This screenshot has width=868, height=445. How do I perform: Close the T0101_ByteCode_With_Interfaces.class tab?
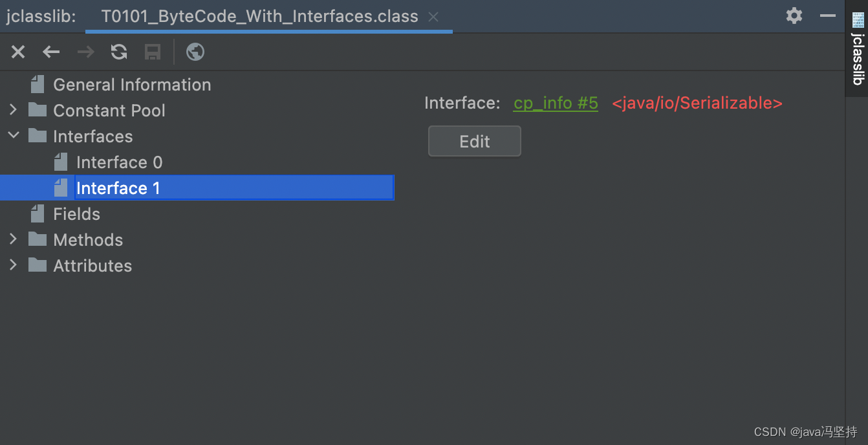433,17
